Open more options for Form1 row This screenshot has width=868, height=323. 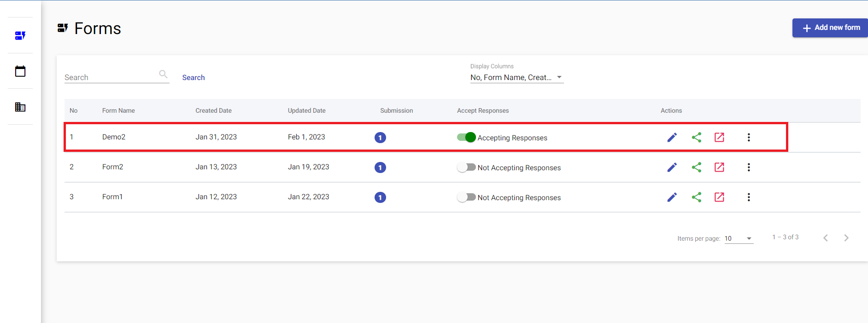coord(749,197)
